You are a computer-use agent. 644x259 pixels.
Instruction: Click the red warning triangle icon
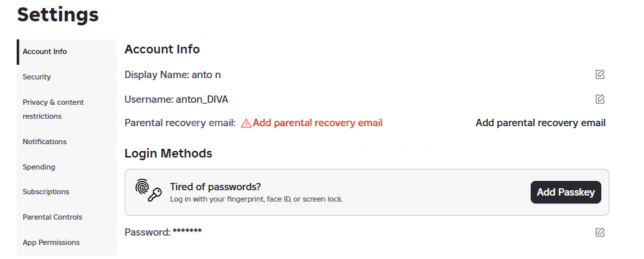click(246, 123)
